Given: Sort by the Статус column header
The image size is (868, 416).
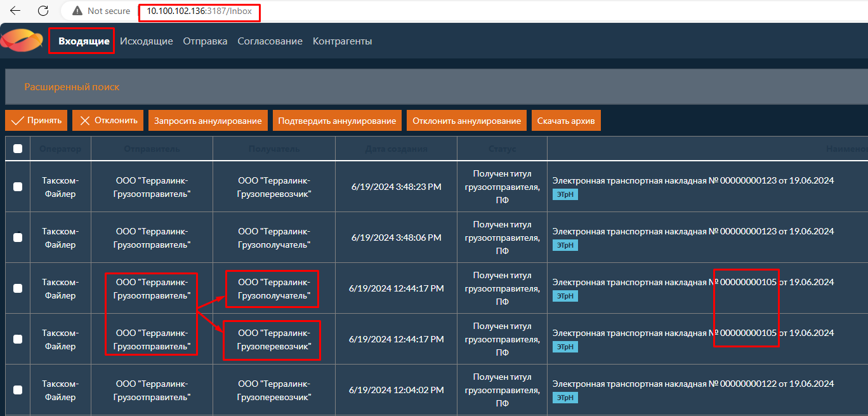Looking at the screenshot, I should pos(502,149).
